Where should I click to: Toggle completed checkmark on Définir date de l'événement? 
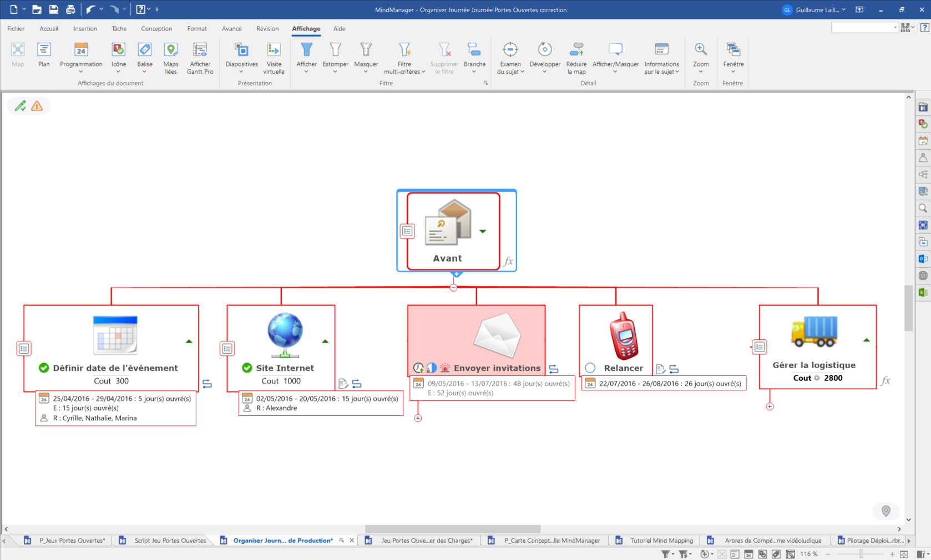(x=44, y=368)
